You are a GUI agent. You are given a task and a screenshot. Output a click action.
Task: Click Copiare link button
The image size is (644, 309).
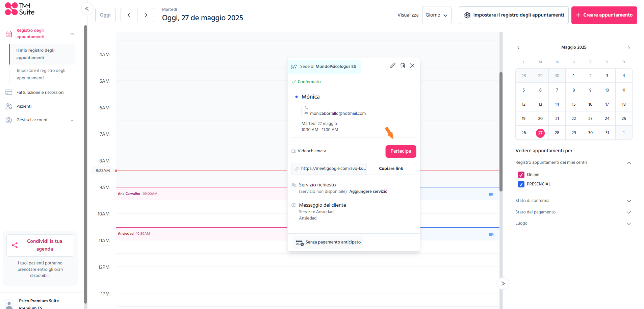391,169
